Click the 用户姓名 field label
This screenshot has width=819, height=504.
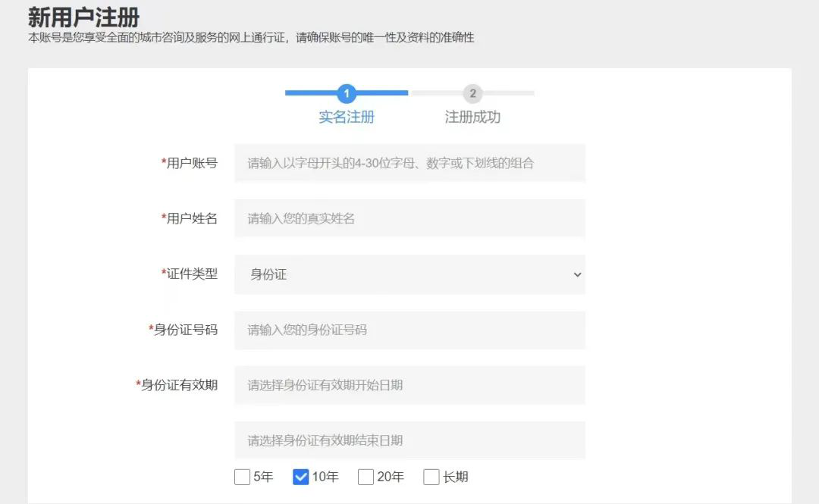pyautogui.click(x=189, y=218)
